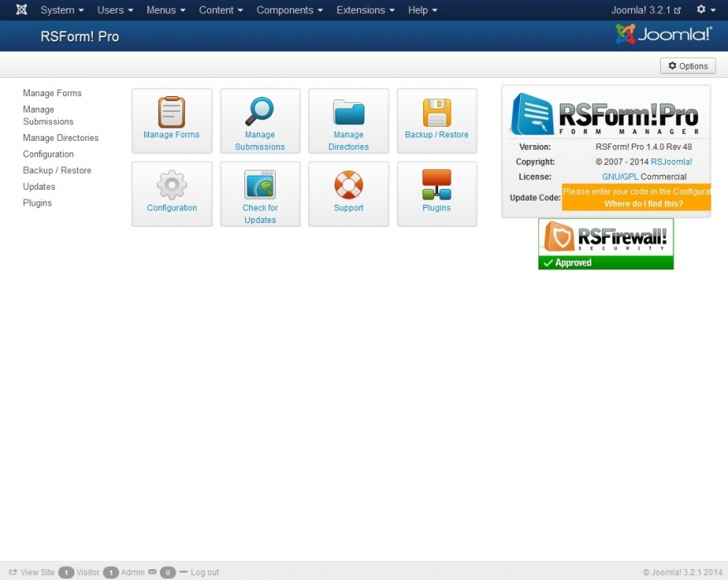
Task: Select Plugins in the sidebar
Action: 37,202
